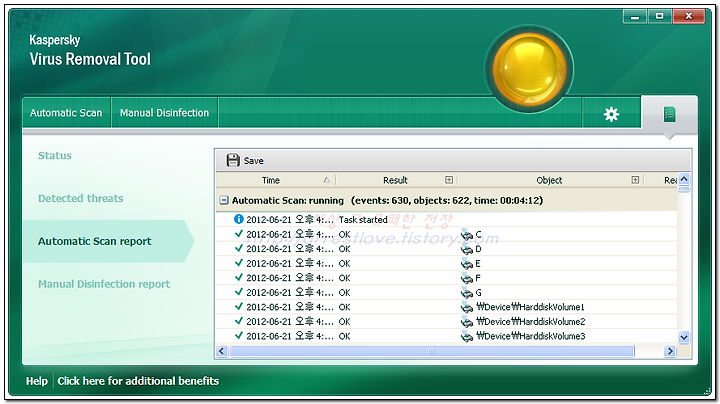Click the OK result in the C row

click(344, 235)
